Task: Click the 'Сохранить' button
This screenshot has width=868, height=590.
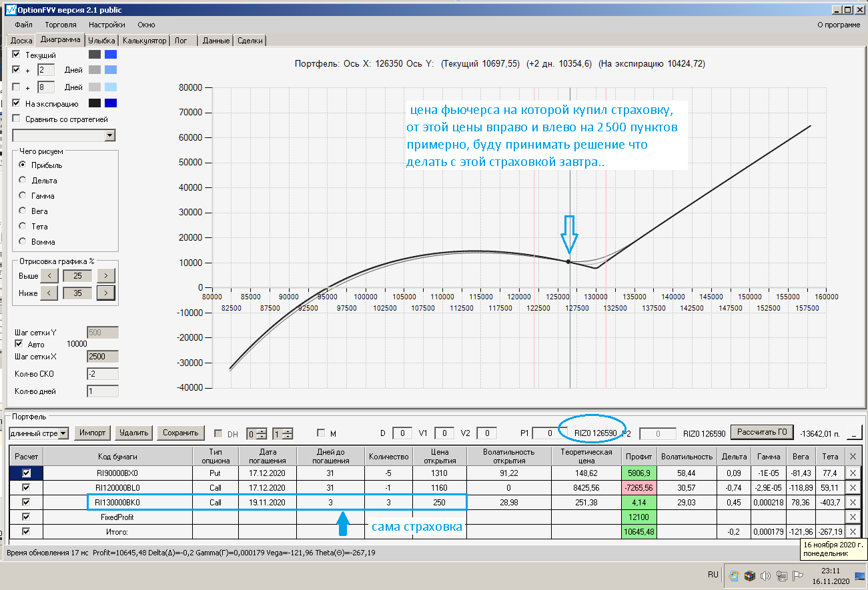Action: tap(181, 433)
